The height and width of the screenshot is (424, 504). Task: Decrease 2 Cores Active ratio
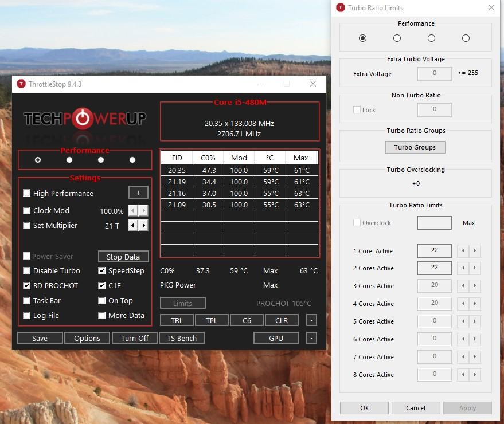463,268
